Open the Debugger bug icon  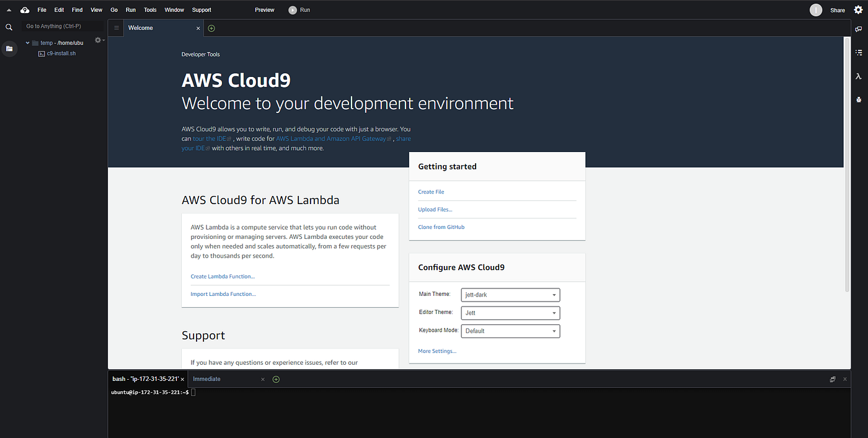859,99
